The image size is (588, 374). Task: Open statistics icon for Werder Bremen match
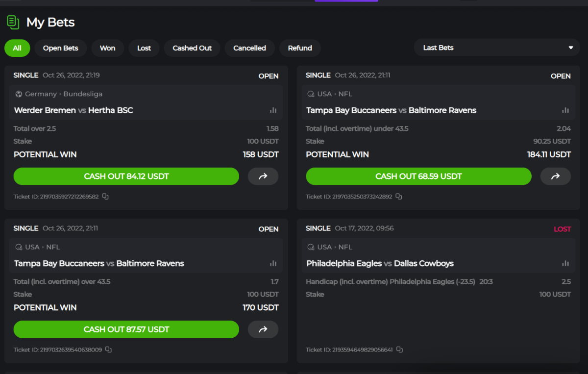pyautogui.click(x=273, y=110)
